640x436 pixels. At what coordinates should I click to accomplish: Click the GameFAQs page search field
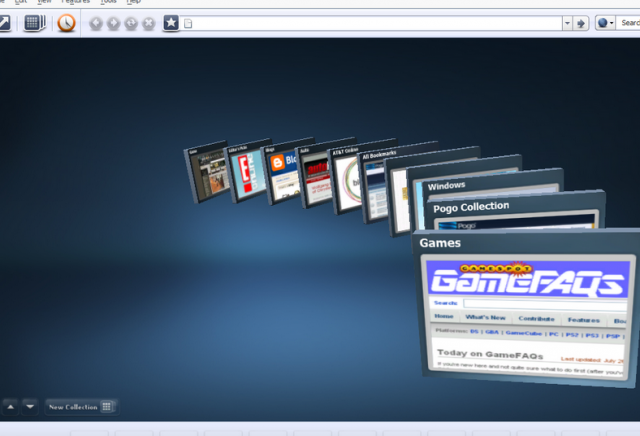545,305
